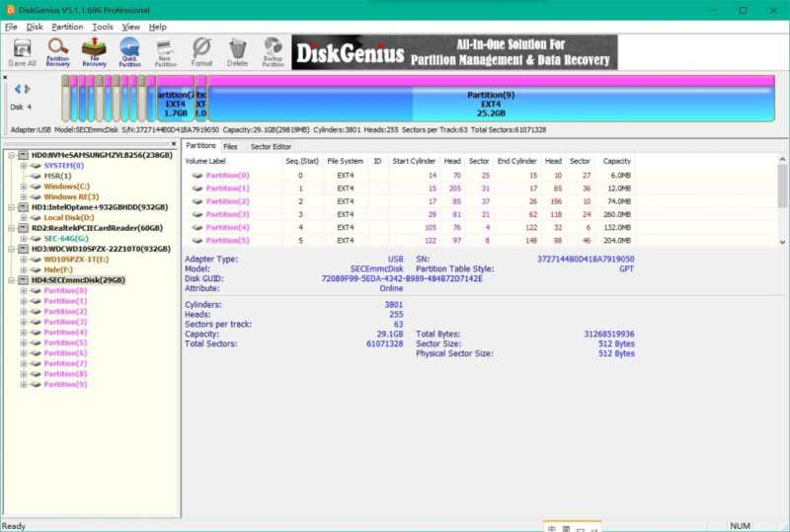Expand the Windows(C:) tree node

pyautogui.click(x=24, y=187)
